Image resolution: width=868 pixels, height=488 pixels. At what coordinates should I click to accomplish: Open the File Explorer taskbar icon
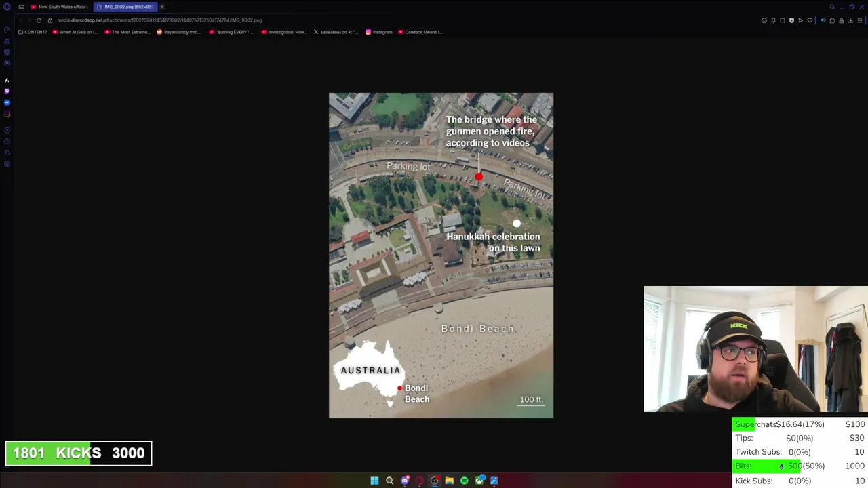pos(449,481)
